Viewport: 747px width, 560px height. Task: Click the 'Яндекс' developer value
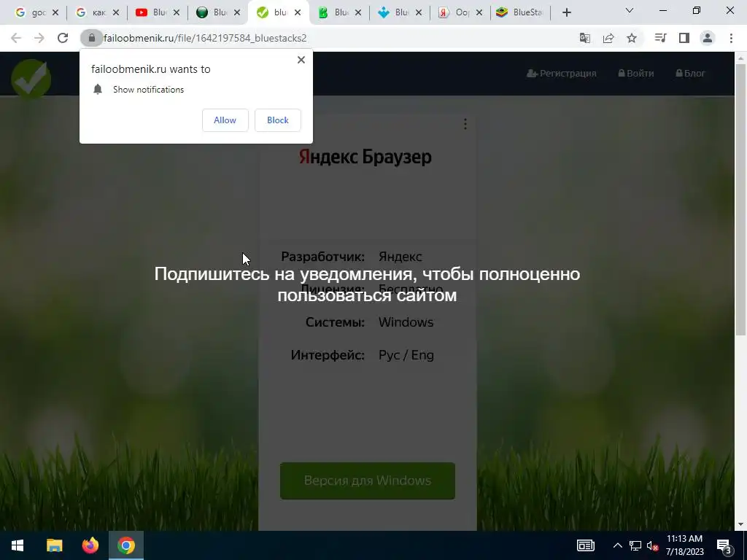[x=400, y=257]
